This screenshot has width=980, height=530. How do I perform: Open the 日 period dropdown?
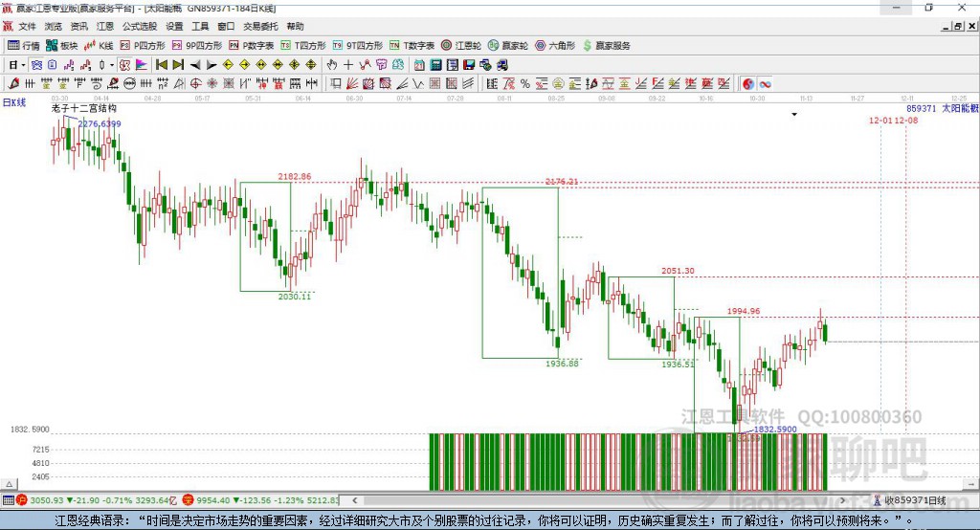(17, 65)
